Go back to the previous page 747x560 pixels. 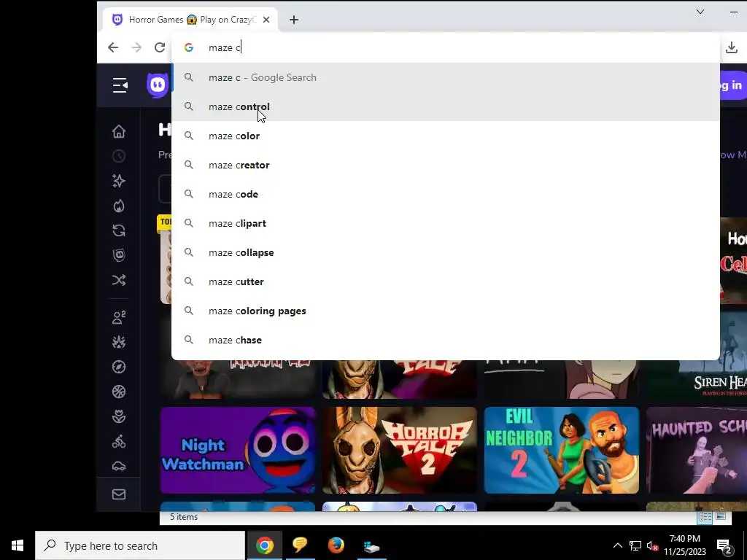pyautogui.click(x=113, y=47)
